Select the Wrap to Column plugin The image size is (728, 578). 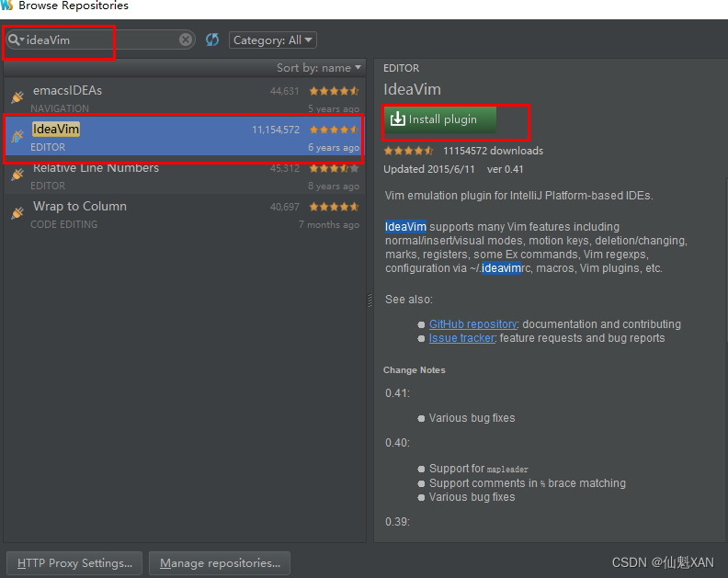pyautogui.click(x=185, y=213)
